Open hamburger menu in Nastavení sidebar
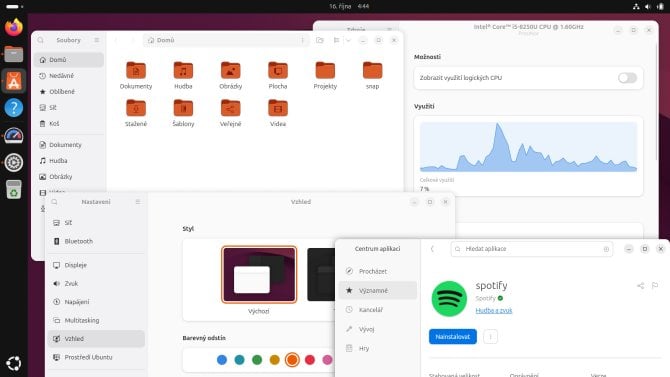The height and width of the screenshot is (377, 670). [x=138, y=202]
